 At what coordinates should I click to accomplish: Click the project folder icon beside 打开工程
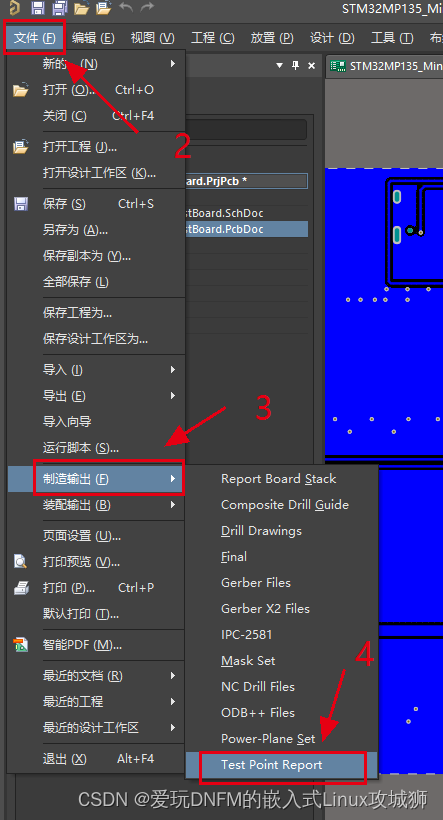point(20,147)
